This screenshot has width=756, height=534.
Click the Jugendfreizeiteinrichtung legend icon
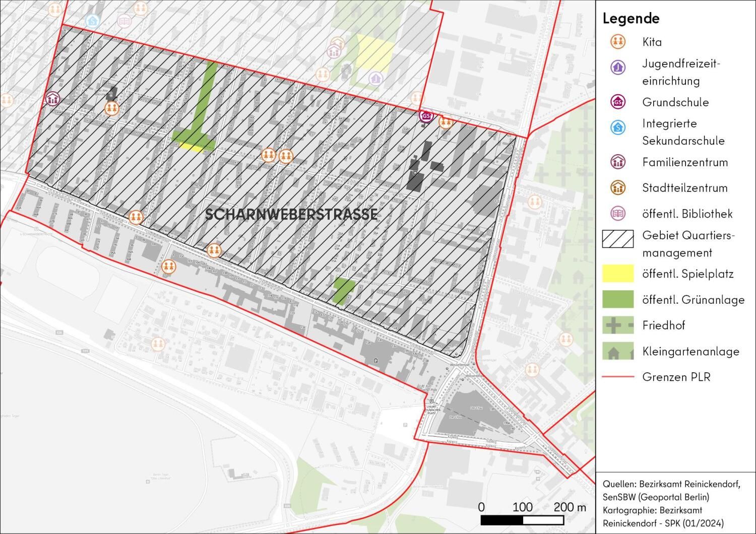pos(618,68)
